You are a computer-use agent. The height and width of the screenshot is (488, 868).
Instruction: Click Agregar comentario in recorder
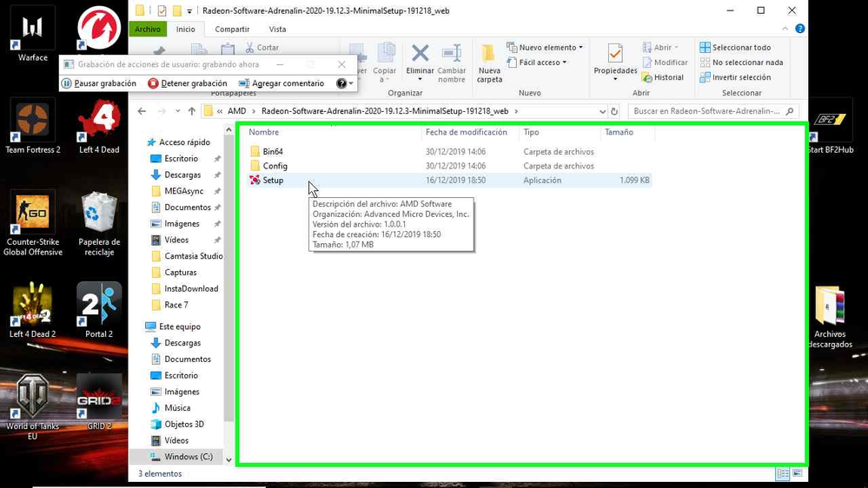(282, 83)
